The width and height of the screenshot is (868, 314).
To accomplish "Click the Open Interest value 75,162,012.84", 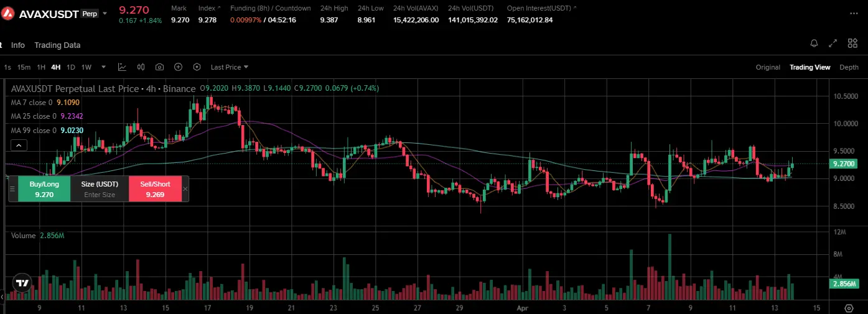I will pyautogui.click(x=530, y=20).
